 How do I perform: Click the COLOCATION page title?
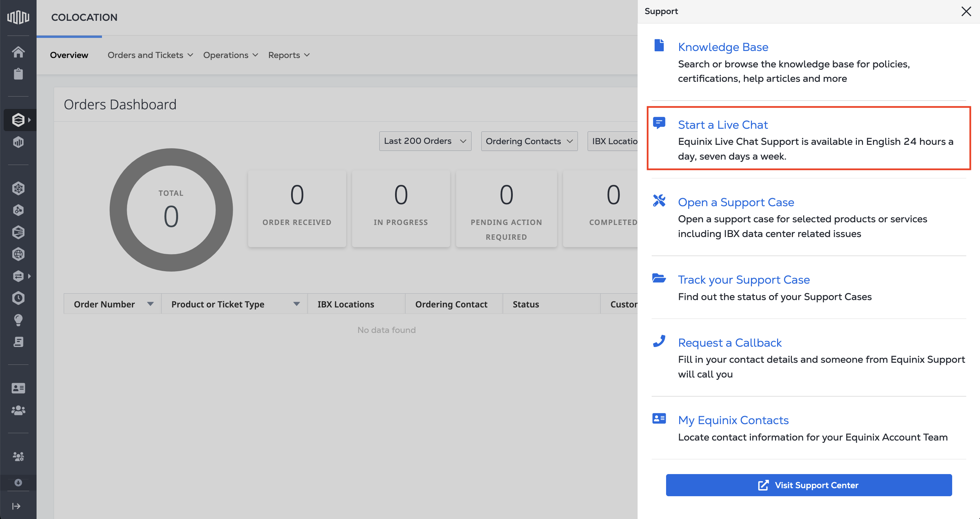click(x=84, y=17)
